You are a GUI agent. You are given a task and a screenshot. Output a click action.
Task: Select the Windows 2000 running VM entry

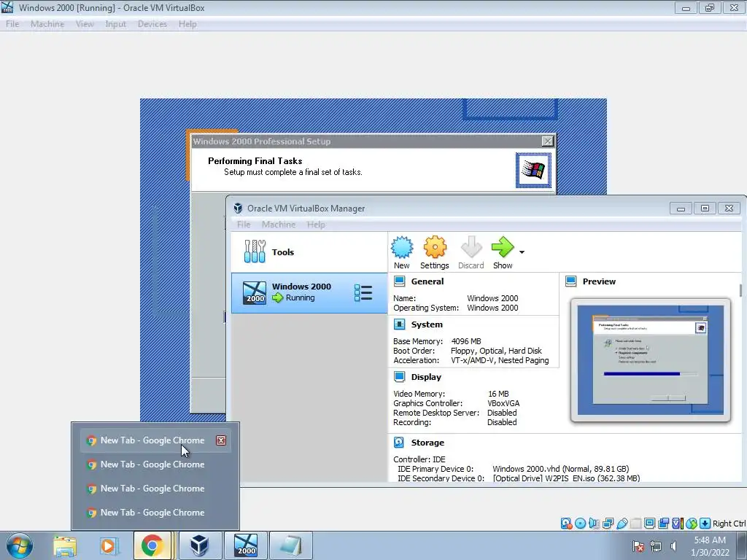309,292
